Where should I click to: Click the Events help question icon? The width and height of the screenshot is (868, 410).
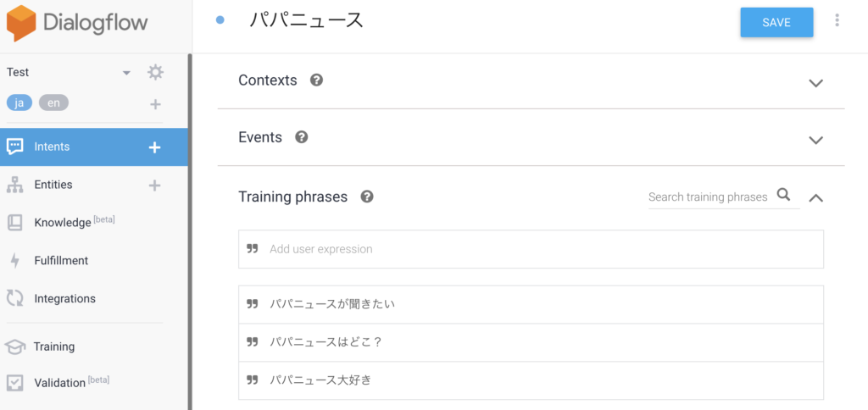302,137
